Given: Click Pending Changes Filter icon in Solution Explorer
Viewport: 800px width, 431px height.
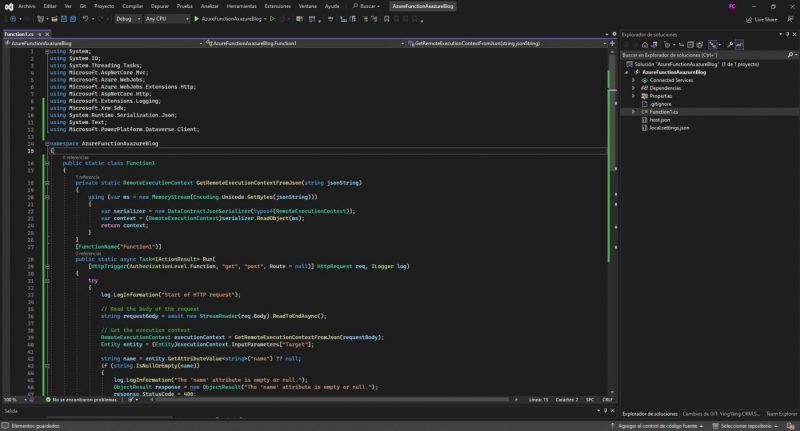Looking at the screenshot, I should coord(668,45).
